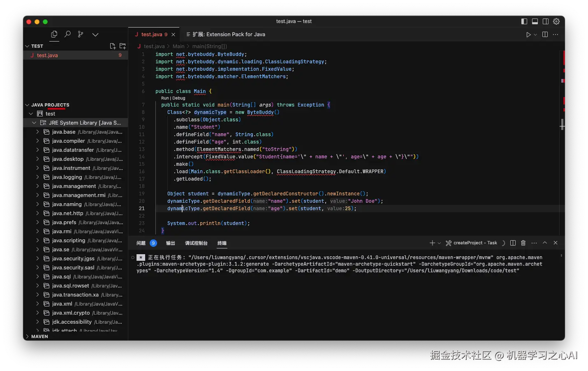Select java.xml.crypto tree item
588x371 pixels.
click(76, 313)
